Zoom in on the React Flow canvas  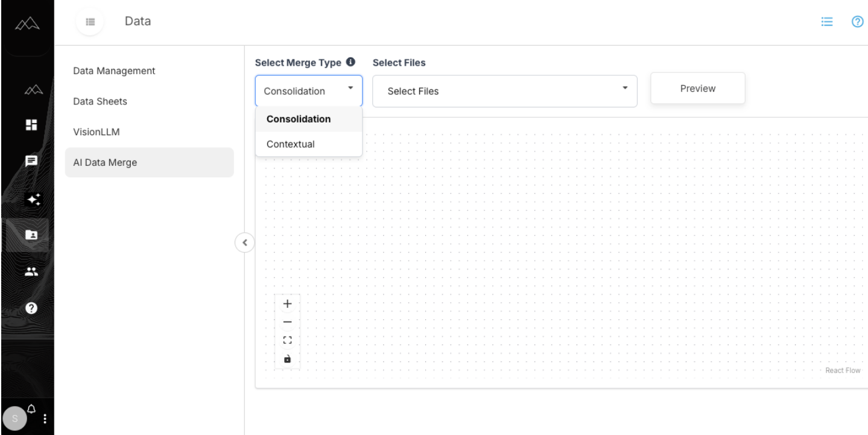click(x=288, y=303)
